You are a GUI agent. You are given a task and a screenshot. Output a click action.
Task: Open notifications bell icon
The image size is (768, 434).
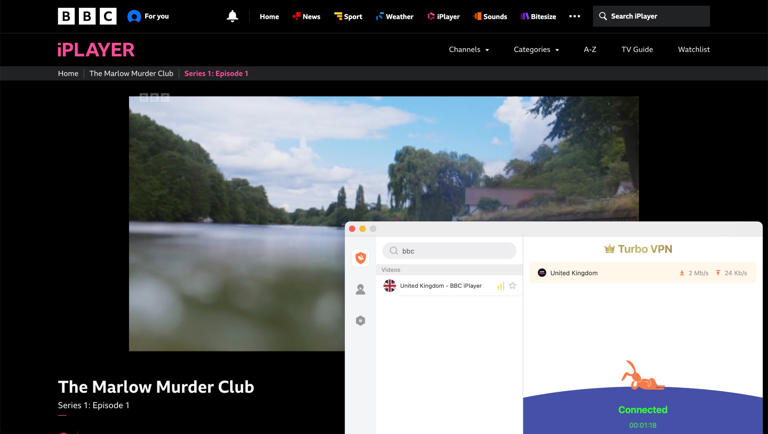pyautogui.click(x=232, y=16)
